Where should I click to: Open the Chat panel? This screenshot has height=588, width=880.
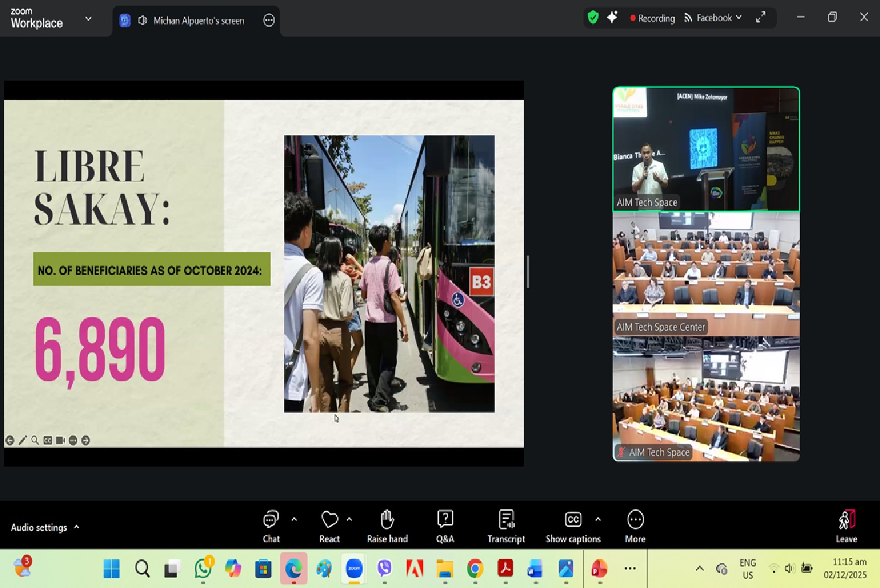point(271,526)
